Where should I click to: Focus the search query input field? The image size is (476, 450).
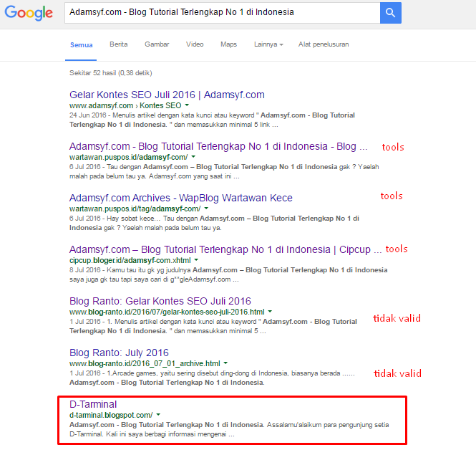pyautogui.click(x=222, y=13)
